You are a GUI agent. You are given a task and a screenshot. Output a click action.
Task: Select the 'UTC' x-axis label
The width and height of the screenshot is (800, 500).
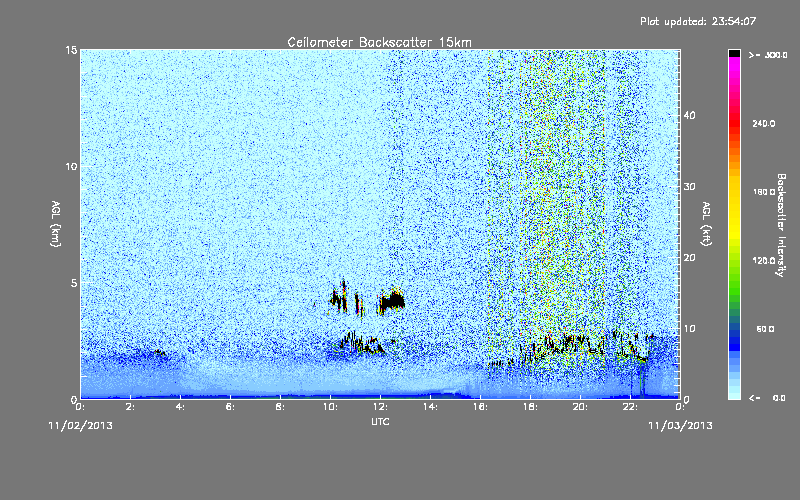click(380, 421)
